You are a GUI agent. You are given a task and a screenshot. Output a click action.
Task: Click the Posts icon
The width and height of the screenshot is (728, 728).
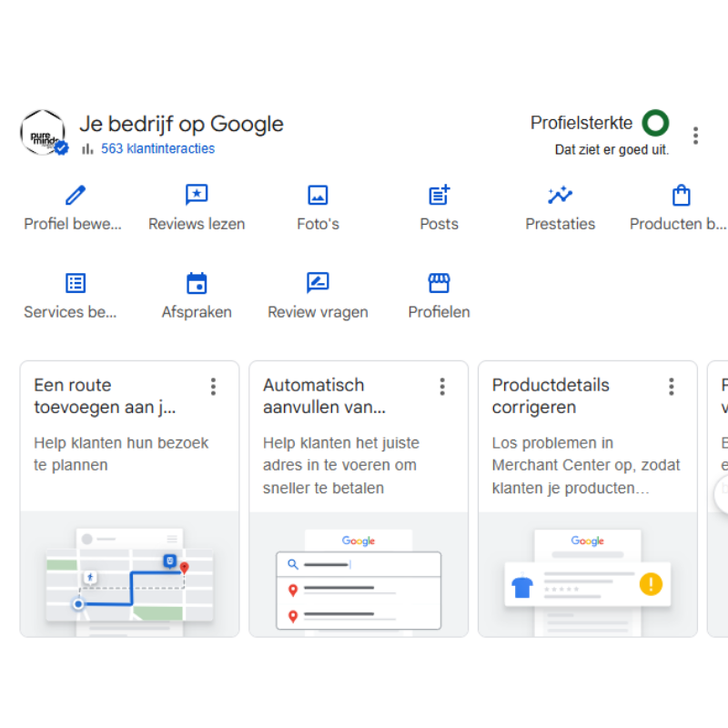coord(439,196)
